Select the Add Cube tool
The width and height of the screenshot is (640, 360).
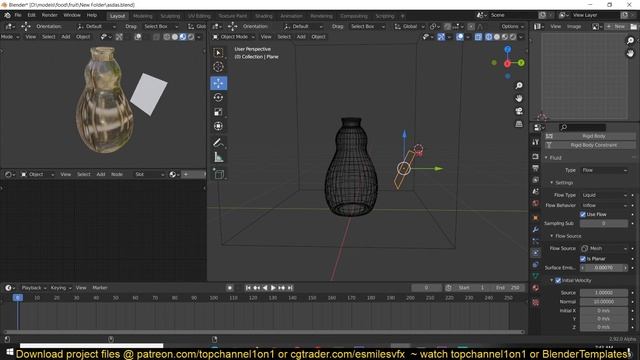coord(218,174)
